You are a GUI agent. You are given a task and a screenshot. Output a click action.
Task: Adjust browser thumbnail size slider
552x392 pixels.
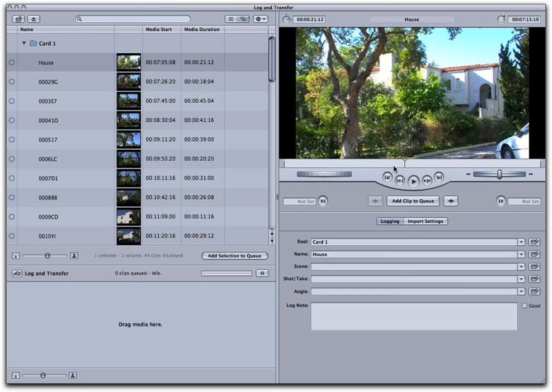[47, 256]
